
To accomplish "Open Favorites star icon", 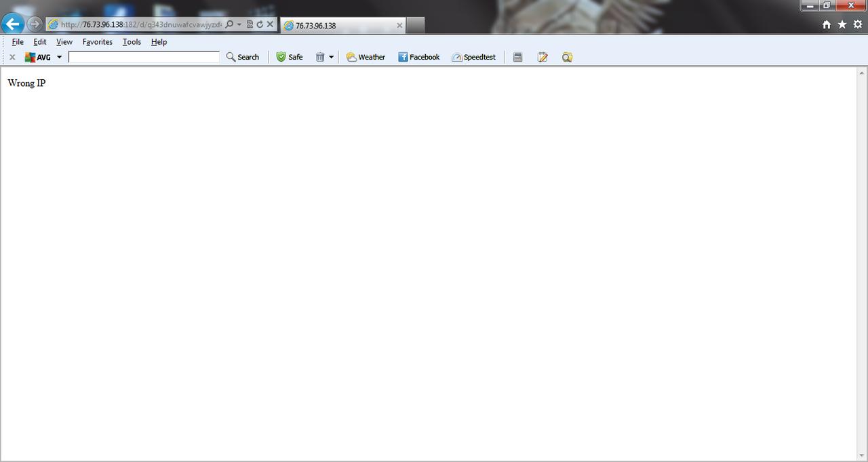I will tap(842, 24).
